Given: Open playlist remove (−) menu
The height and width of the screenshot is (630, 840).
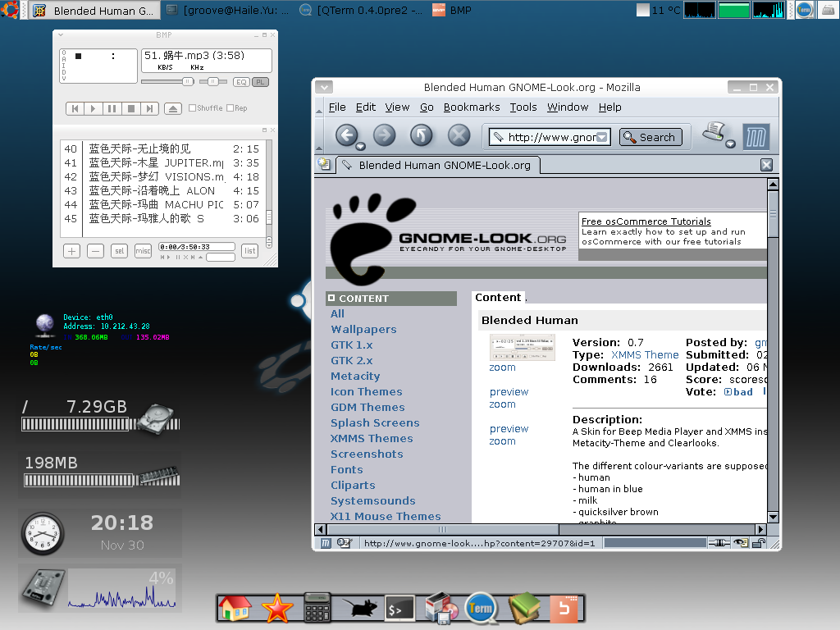Looking at the screenshot, I should (95, 251).
